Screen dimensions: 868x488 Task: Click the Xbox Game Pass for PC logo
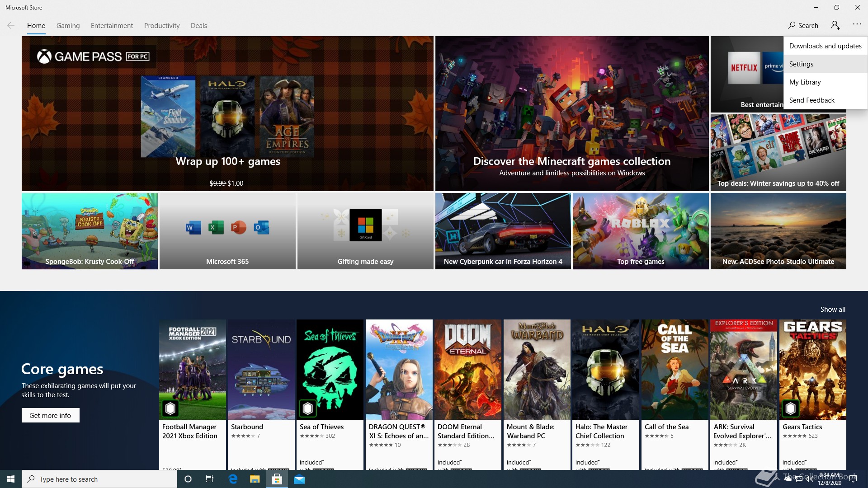[93, 56]
